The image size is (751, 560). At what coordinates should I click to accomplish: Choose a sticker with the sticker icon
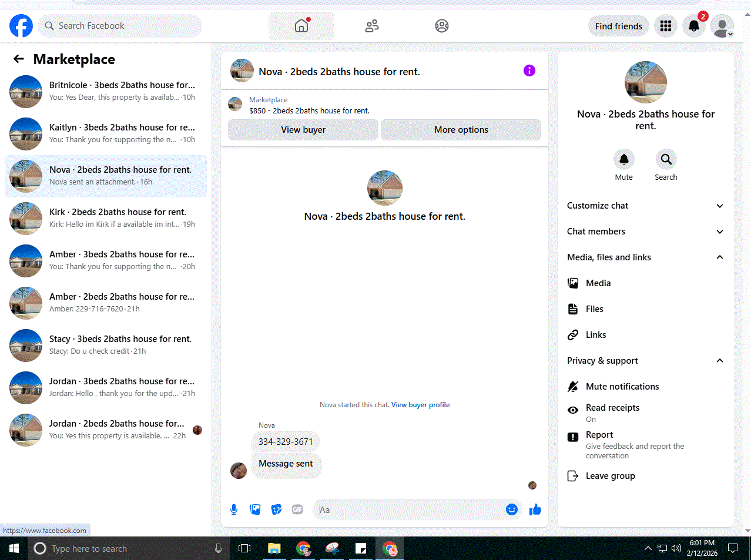coord(276,509)
